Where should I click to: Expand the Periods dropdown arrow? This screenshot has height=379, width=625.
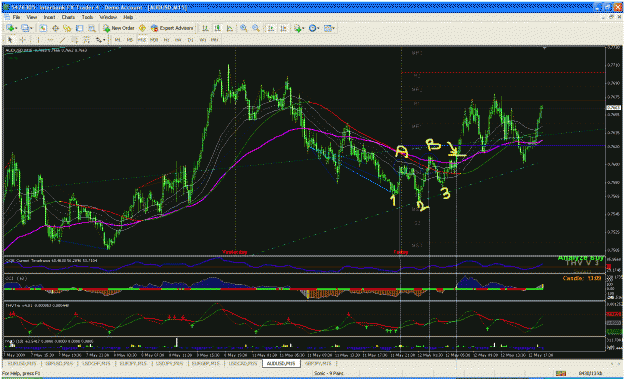pyautogui.click(x=319, y=28)
